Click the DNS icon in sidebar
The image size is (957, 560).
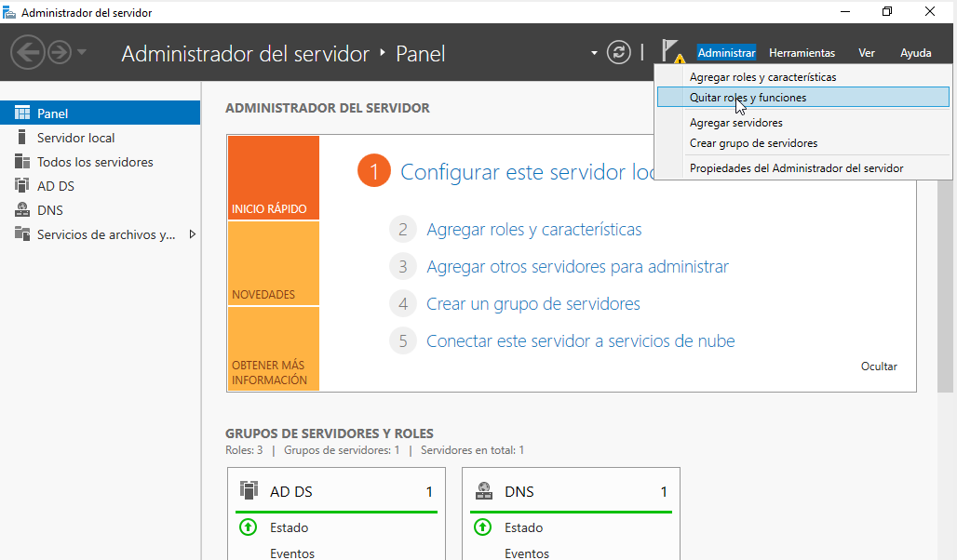click(21, 210)
